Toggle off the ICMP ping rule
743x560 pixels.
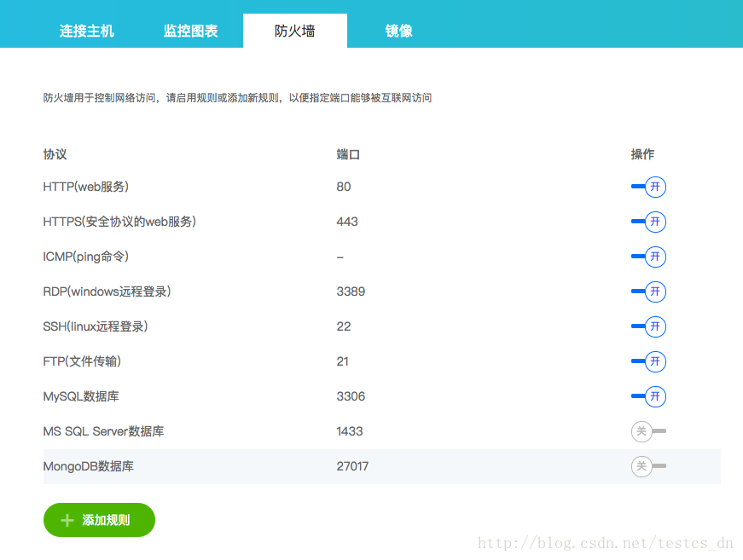point(648,257)
